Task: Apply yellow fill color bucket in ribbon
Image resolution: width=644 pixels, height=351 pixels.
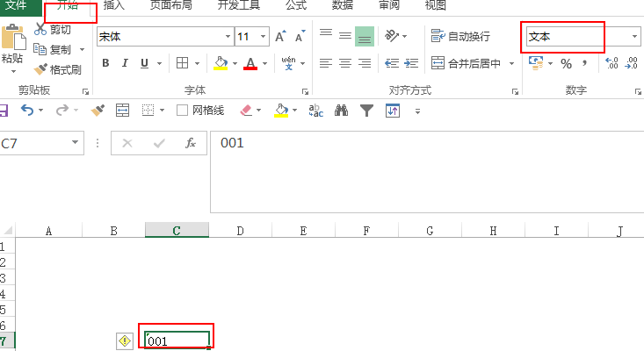Action: click(x=221, y=63)
